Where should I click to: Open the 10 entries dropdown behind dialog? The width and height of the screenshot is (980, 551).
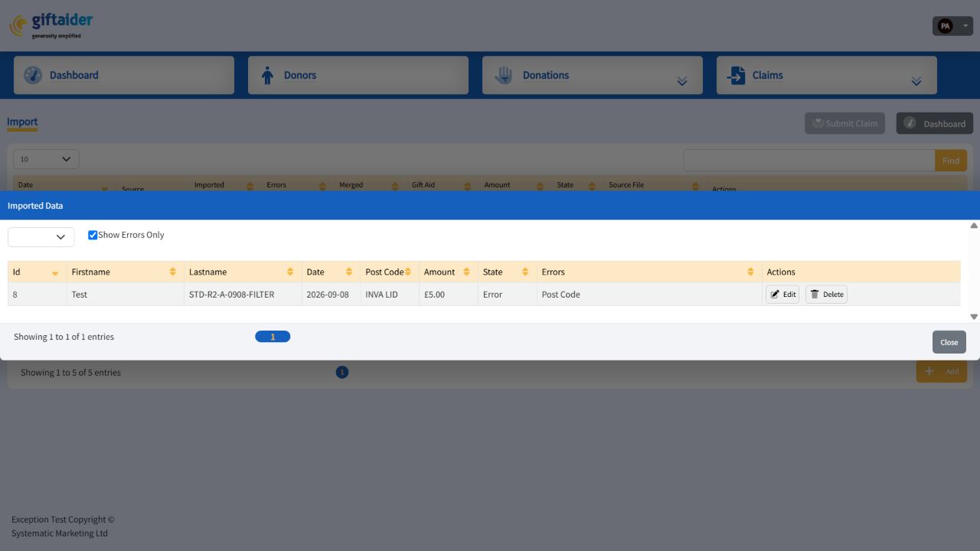46,159
